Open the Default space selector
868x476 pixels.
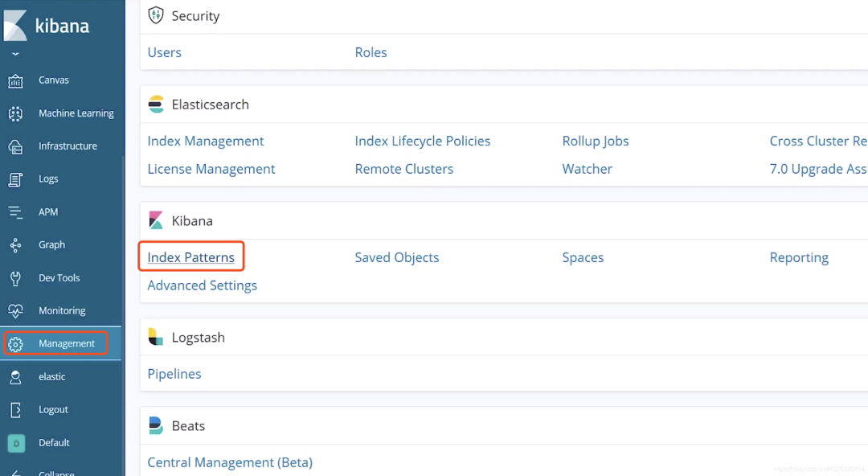point(15,443)
